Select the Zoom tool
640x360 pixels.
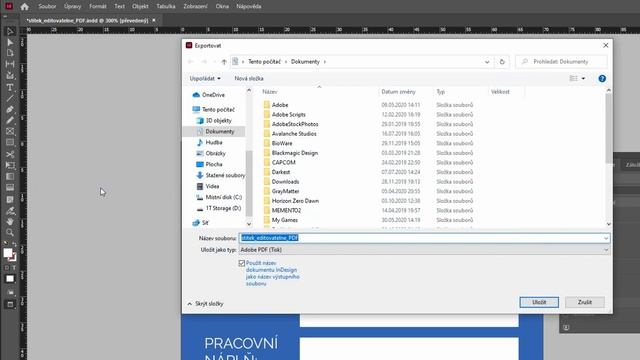tap(10, 233)
